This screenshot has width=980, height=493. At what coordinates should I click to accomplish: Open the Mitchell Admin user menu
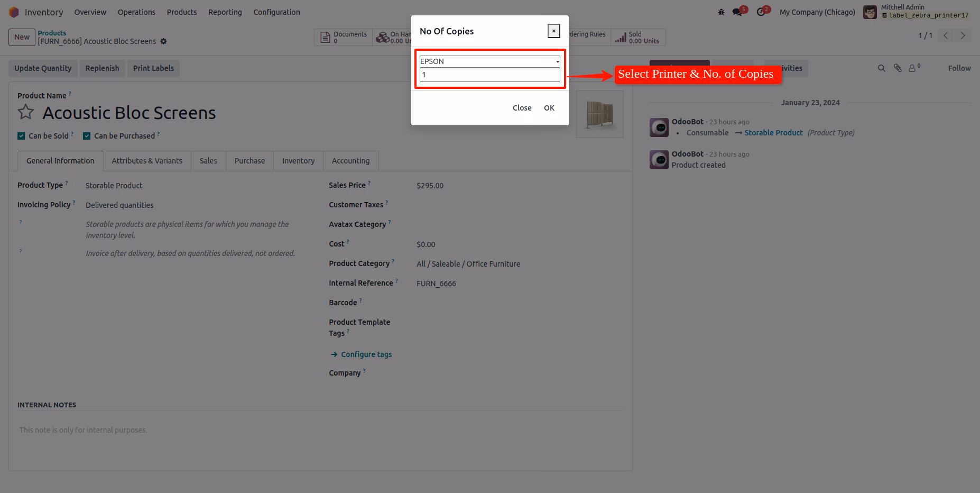coord(916,11)
